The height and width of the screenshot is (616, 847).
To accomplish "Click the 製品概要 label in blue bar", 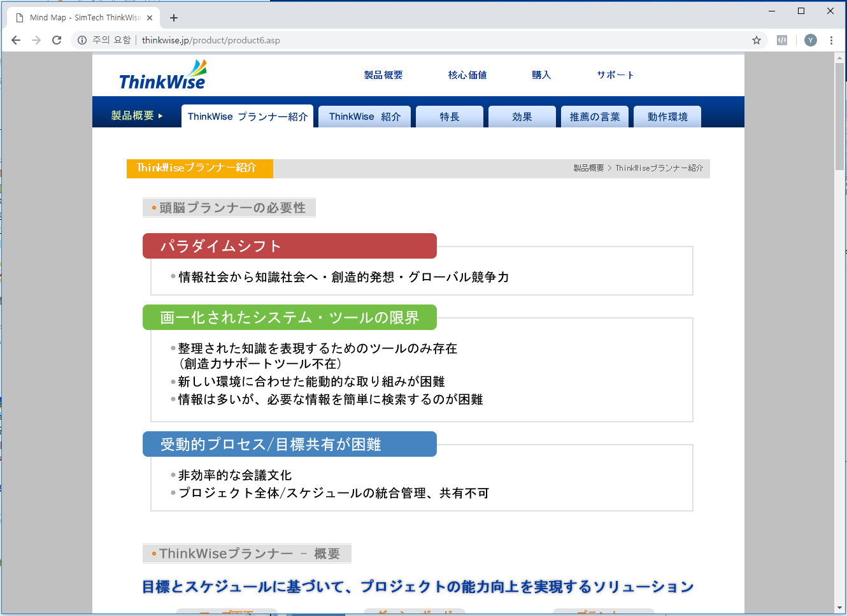I will [x=137, y=115].
